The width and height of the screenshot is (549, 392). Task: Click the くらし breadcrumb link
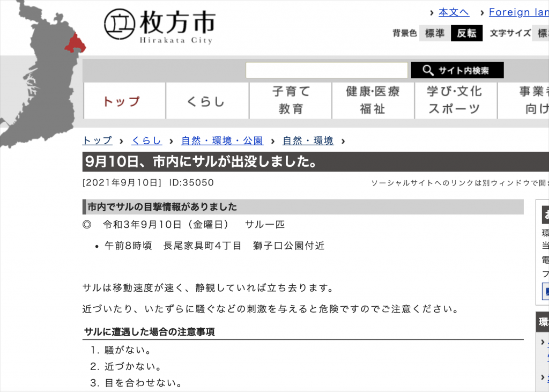point(146,141)
